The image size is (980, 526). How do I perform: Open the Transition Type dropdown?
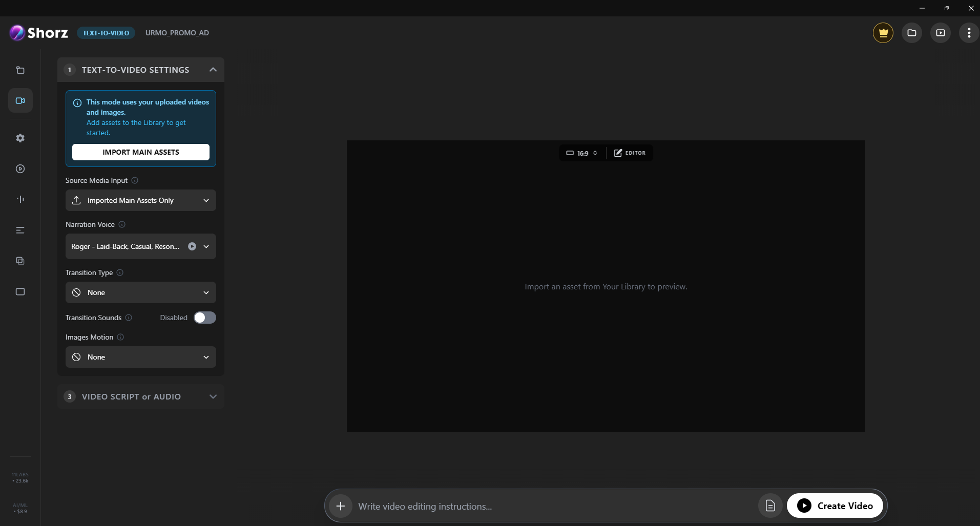tap(141, 292)
